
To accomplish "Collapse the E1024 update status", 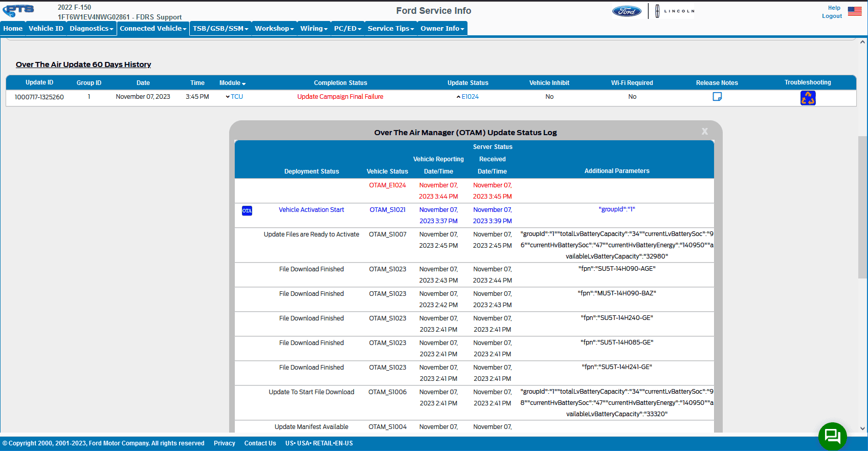I will [468, 97].
